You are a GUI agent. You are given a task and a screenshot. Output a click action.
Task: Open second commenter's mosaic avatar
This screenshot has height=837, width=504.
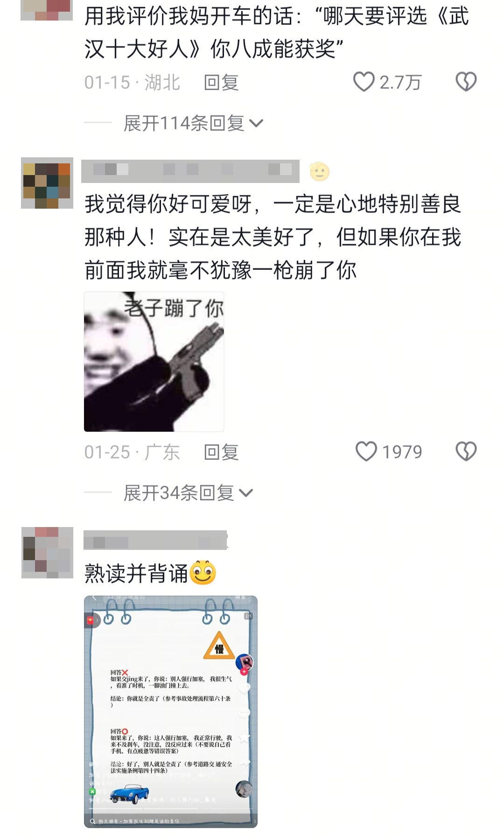click(x=47, y=183)
